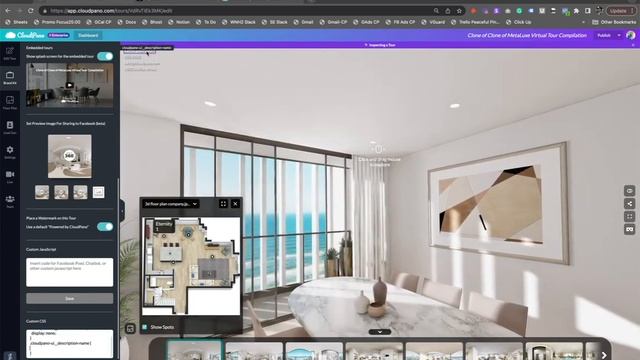
Task: Reload the browser page
Action: coord(31,11)
